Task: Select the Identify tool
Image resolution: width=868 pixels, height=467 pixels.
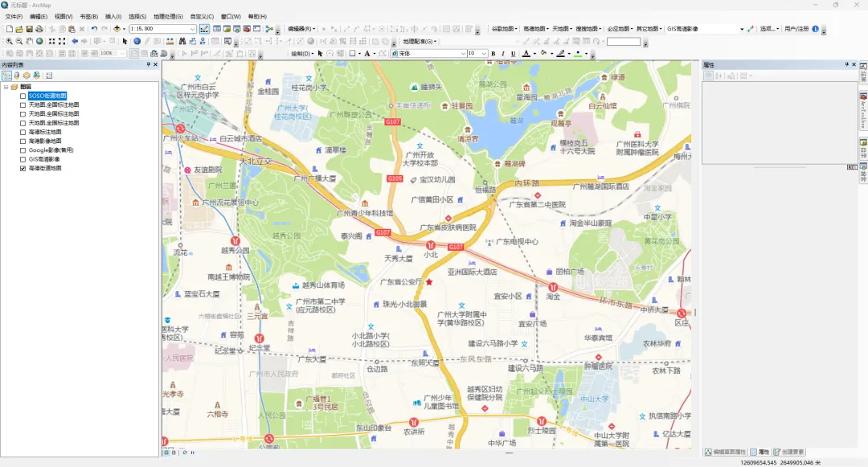Action: pyautogui.click(x=137, y=41)
